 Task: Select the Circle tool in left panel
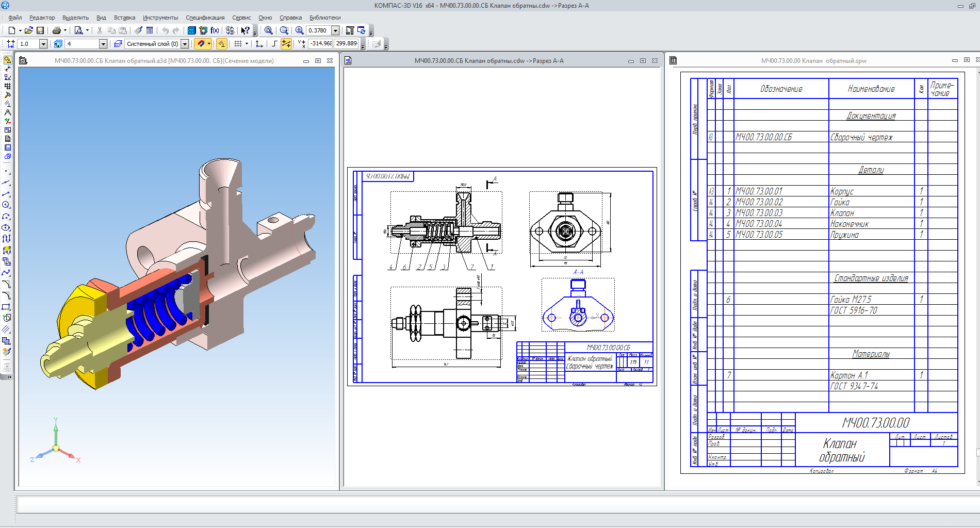click(7, 205)
